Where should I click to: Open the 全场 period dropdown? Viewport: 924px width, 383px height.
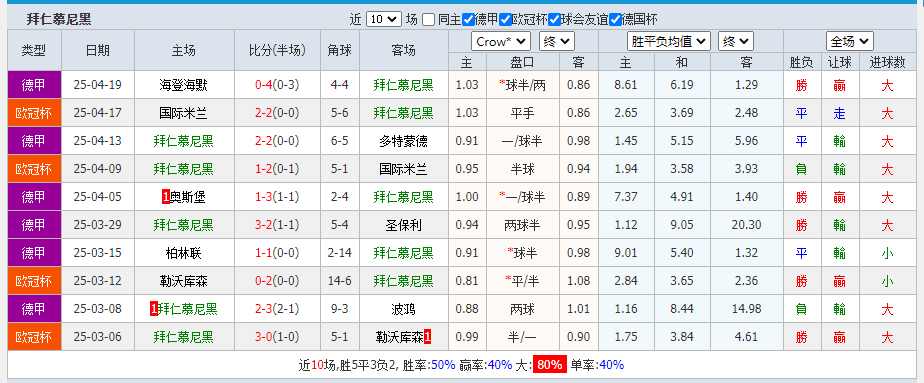point(850,41)
